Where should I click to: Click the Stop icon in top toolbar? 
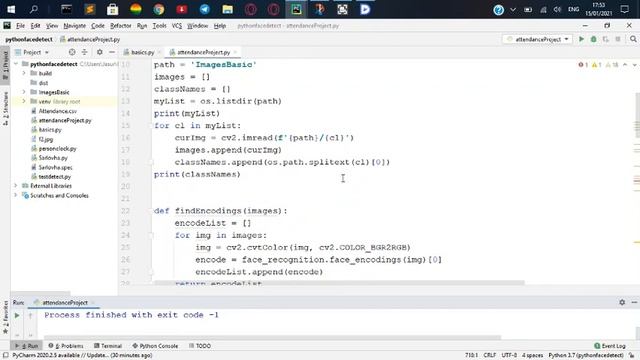pyautogui.click(x=618, y=39)
